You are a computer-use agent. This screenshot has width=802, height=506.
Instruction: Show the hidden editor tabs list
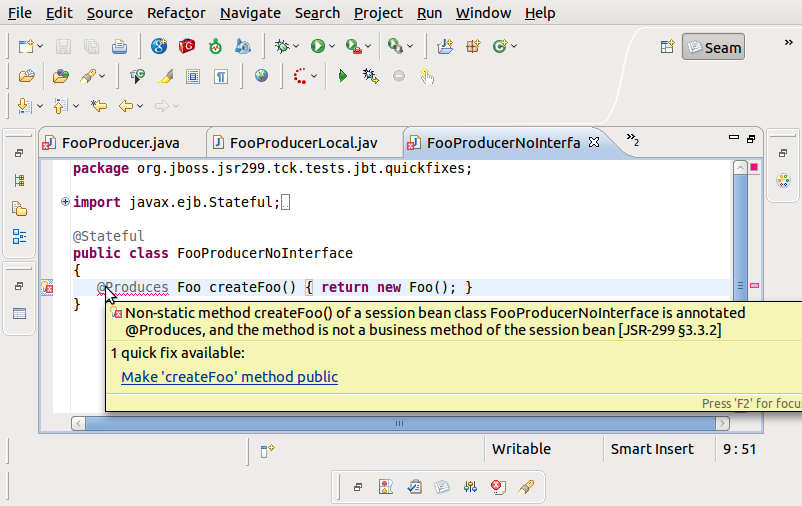coord(633,139)
